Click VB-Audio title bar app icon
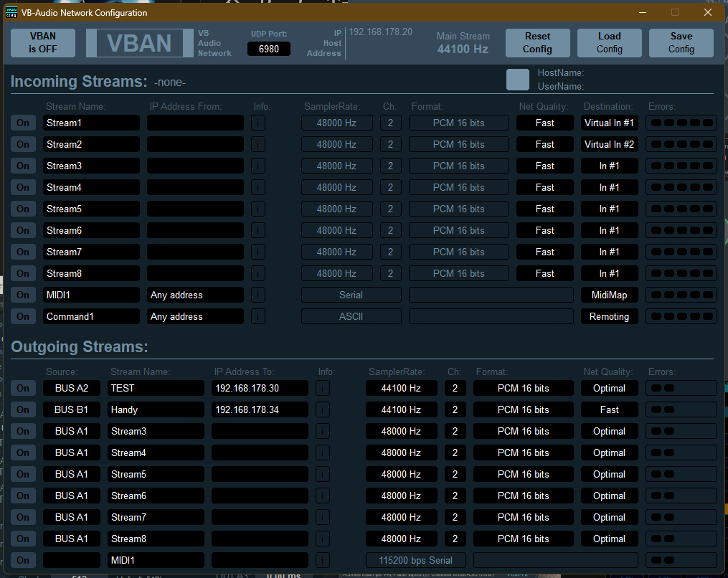The image size is (728, 578). 11,12
